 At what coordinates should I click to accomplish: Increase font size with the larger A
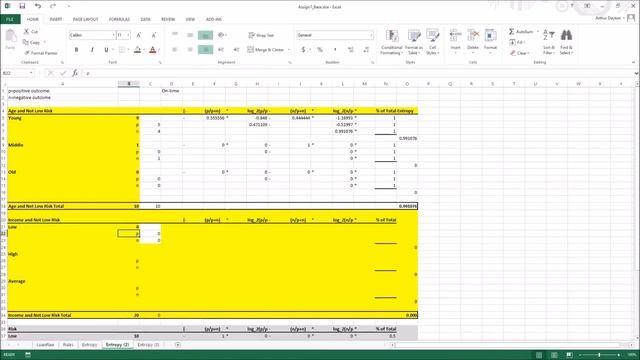(139, 36)
